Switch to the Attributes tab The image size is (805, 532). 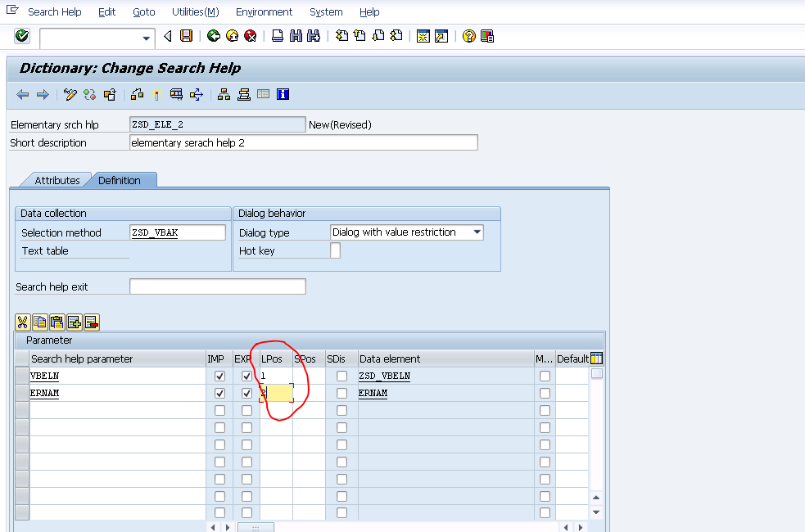pos(57,179)
